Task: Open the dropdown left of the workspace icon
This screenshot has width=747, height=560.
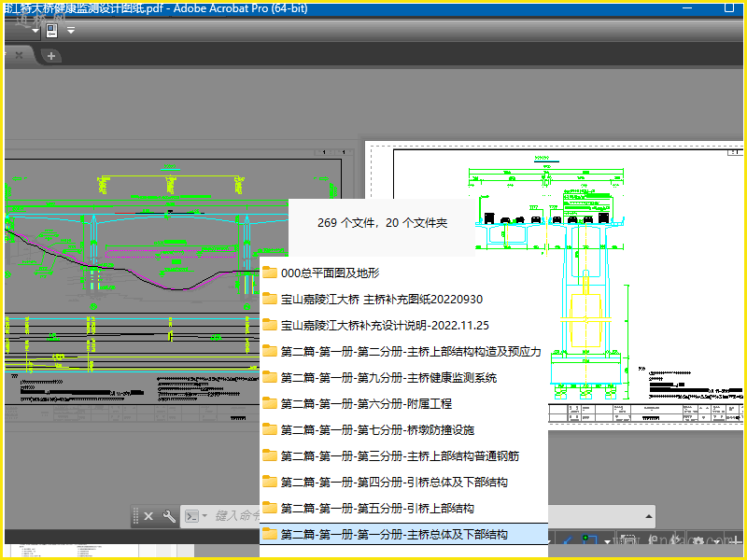Action: 35,30
